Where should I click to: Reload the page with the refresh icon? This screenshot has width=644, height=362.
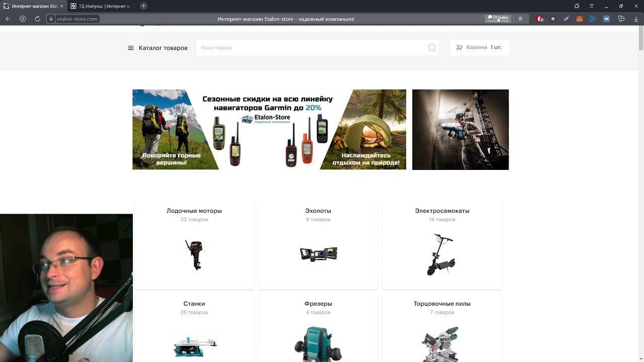pyautogui.click(x=37, y=19)
